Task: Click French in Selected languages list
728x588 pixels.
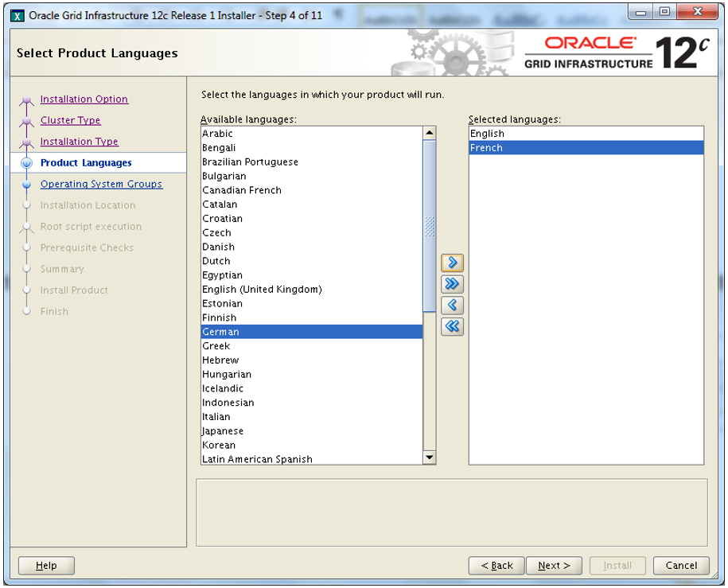Action: coord(586,148)
